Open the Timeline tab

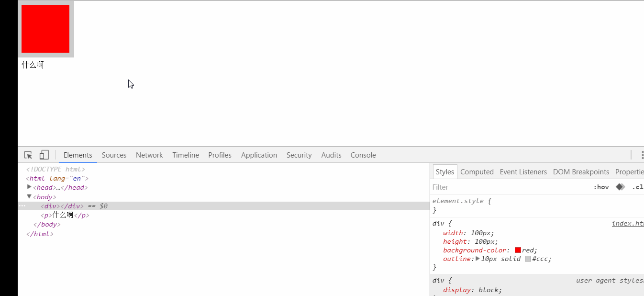(186, 155)
